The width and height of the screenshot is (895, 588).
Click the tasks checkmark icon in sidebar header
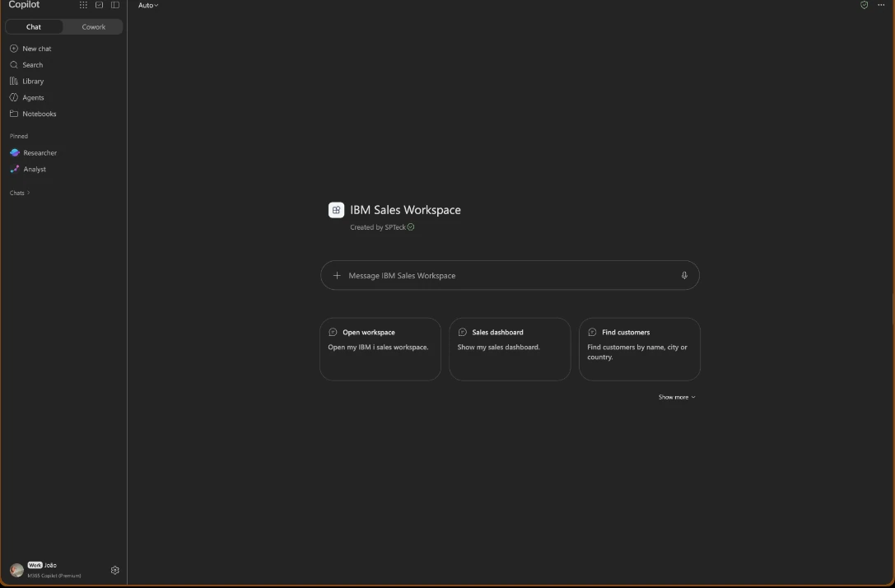tap(100, 5)
